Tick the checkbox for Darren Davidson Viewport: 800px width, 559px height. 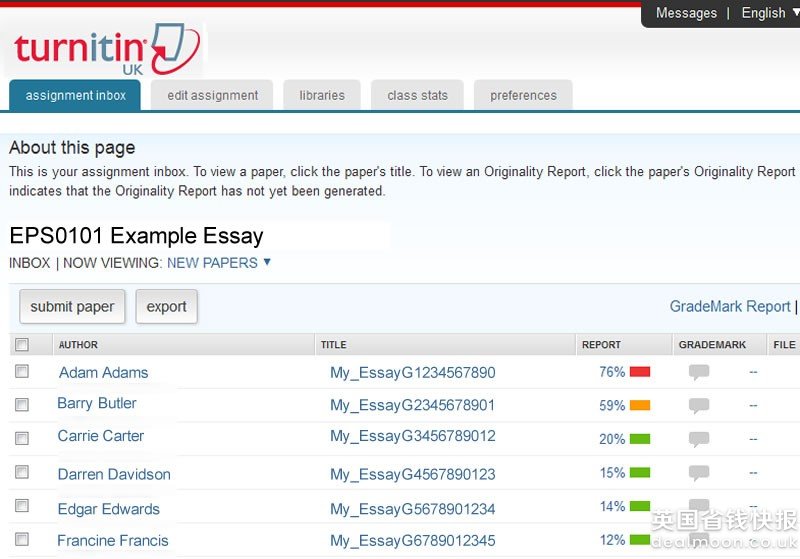click(x=22, y=472)
